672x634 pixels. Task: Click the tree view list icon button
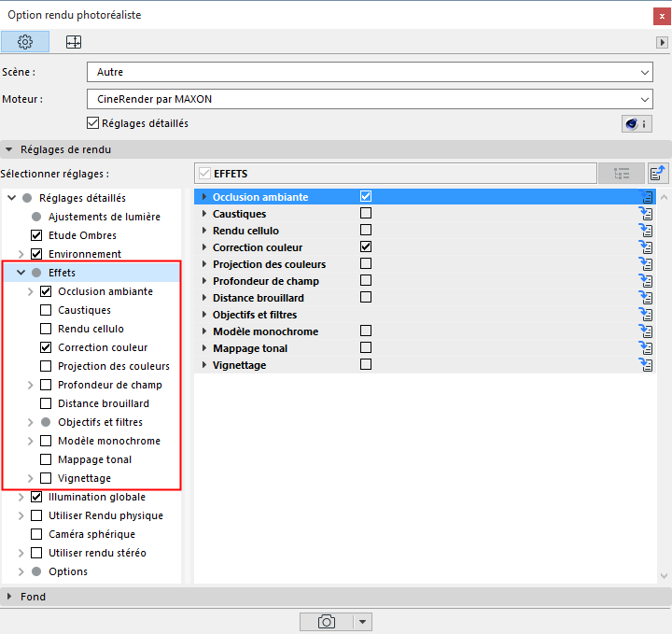tap(621, 174)
